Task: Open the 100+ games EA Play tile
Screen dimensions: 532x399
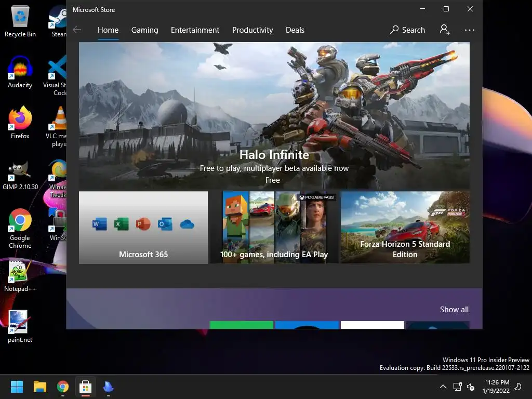Action: click(x=274, y=228)
